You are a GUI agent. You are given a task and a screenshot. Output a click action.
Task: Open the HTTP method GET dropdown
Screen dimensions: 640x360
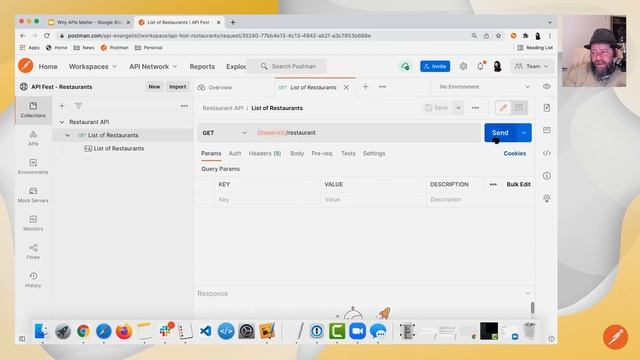(224, 133)
